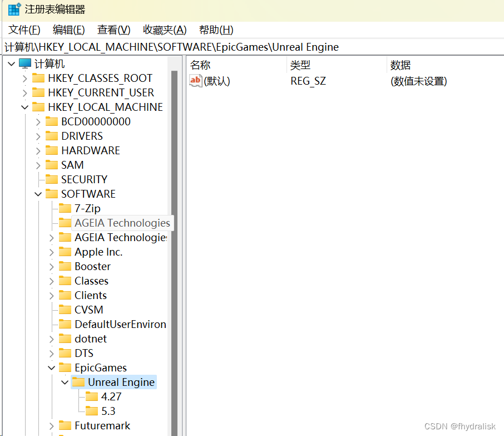Expand the BCD00000000 key
Image resolution: width=504 pixels, height=436 pixels.
(x=38, y=121)
